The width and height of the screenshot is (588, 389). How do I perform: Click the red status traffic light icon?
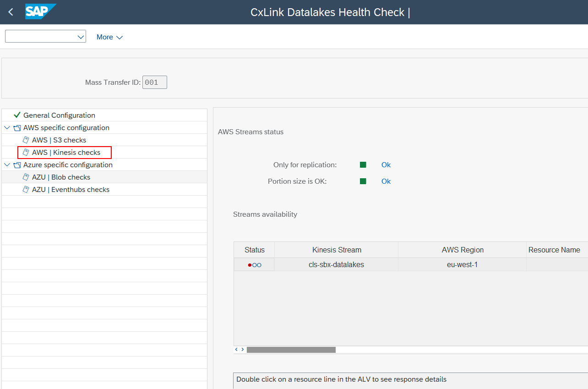tap(255, 265)
